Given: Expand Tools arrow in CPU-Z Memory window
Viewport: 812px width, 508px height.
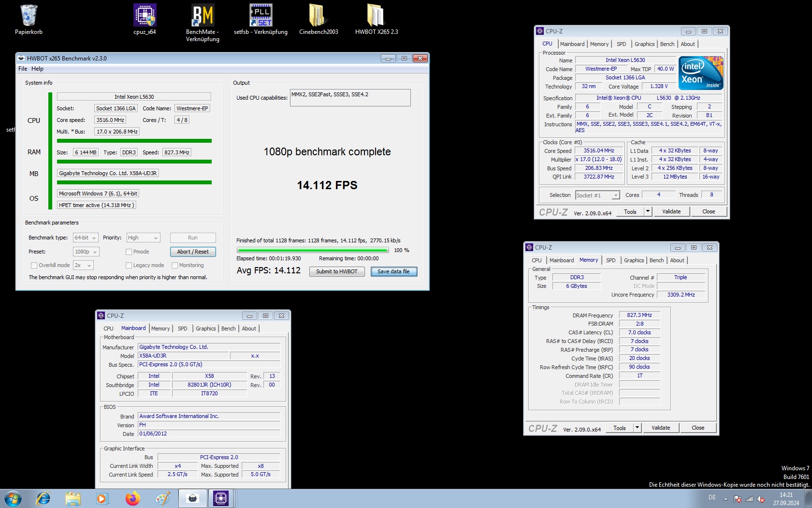Looking at the screenshot, I should [637, 428].
